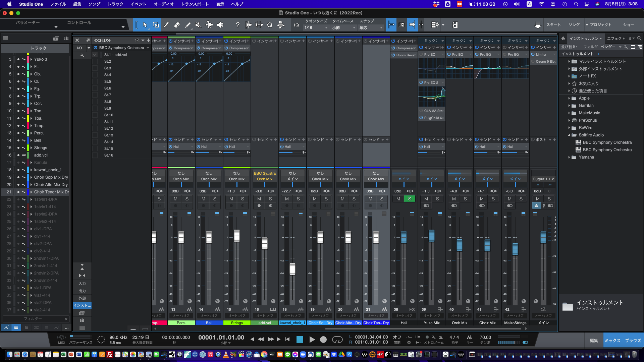
Task: Select the Eraser tool
Action: tap(177, 25)
